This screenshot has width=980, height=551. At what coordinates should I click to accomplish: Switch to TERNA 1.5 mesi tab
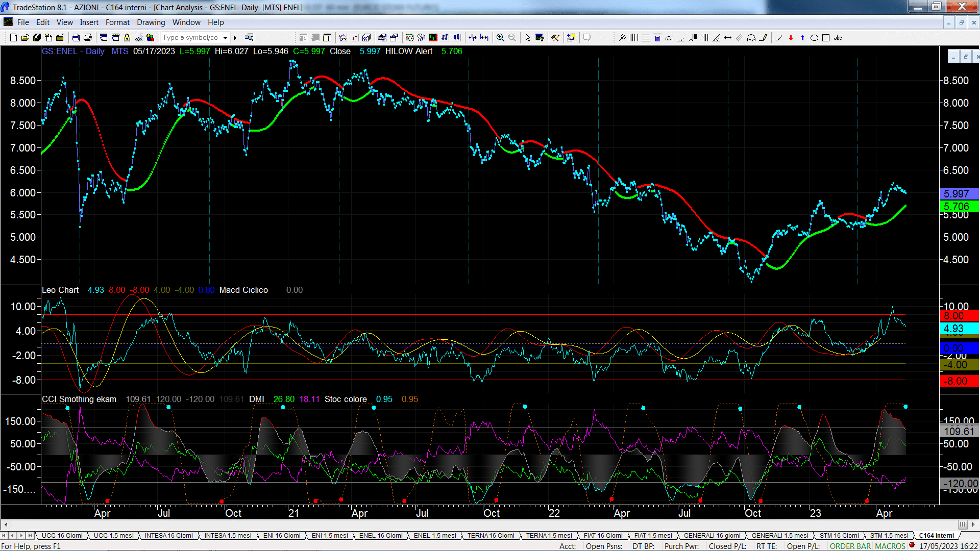point(549,535)
